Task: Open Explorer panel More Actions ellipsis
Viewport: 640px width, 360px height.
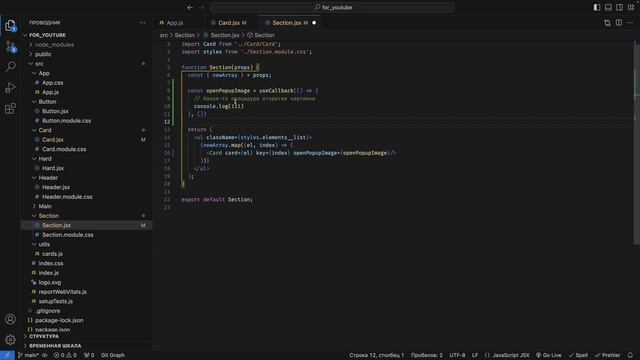Action: pos(142,23)
